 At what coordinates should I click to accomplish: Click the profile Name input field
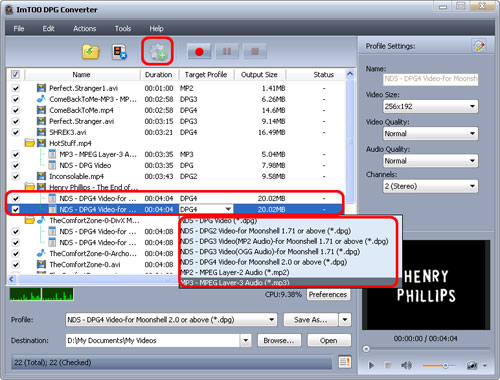(430, 79)
